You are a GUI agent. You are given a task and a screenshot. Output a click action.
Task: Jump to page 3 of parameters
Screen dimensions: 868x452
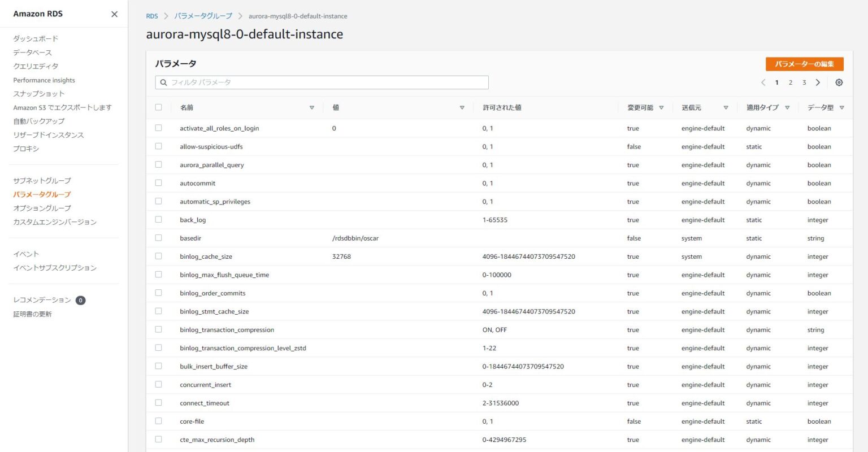click(804, 82)
